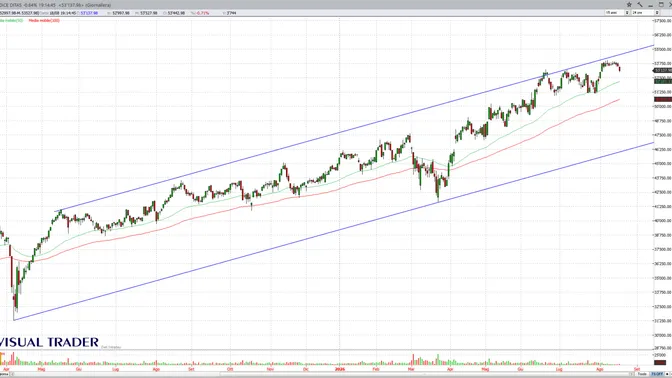Click the 50000.00 price axis label
This screenshot has height=378, width=672.
point(663,106)
